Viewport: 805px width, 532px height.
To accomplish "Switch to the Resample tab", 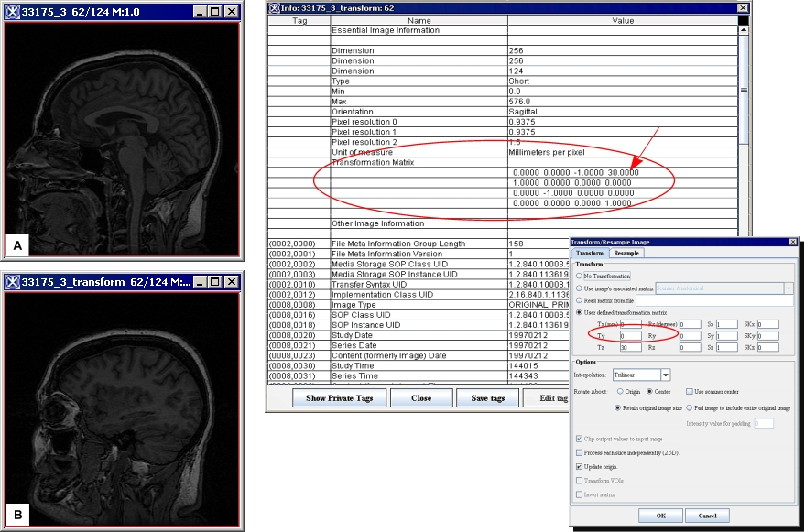I will click(x=626, y=253).
